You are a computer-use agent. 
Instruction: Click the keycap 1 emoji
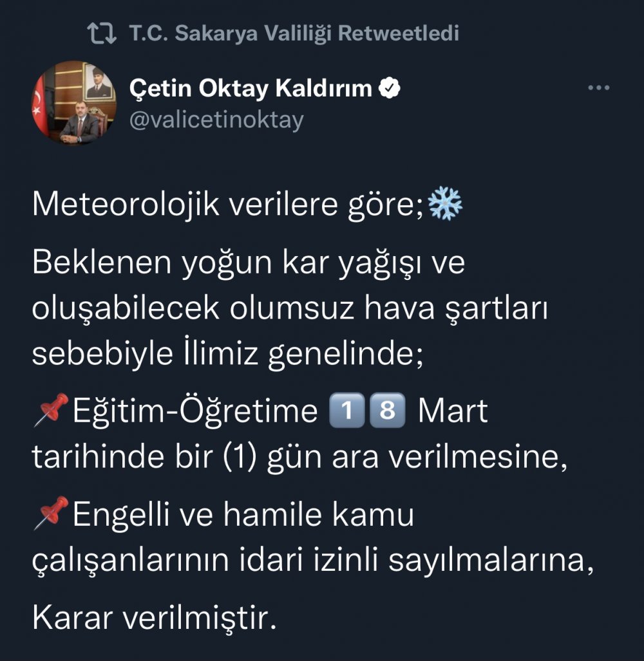(345, 411)
